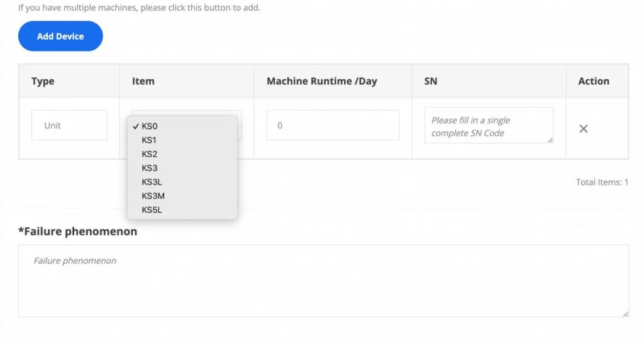The width and height of the screenshot is (644, 345).
Task: Click the SN Code text area
Action: pos(489,126)
